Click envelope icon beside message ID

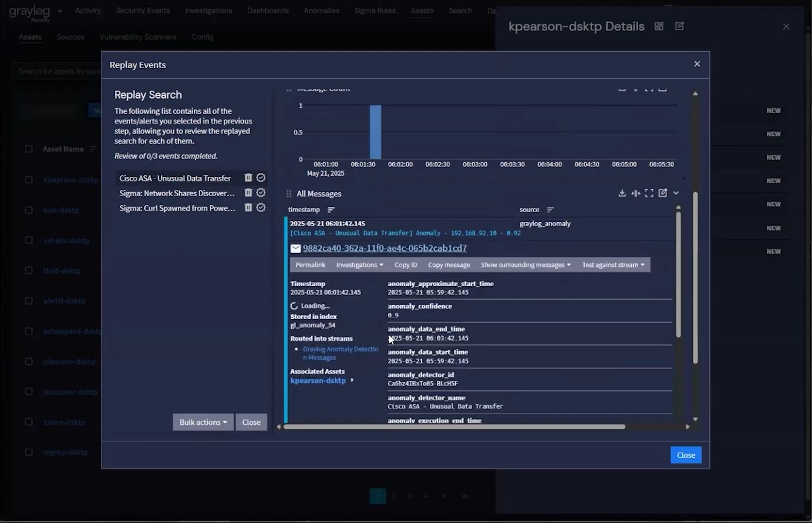(295, 249)
